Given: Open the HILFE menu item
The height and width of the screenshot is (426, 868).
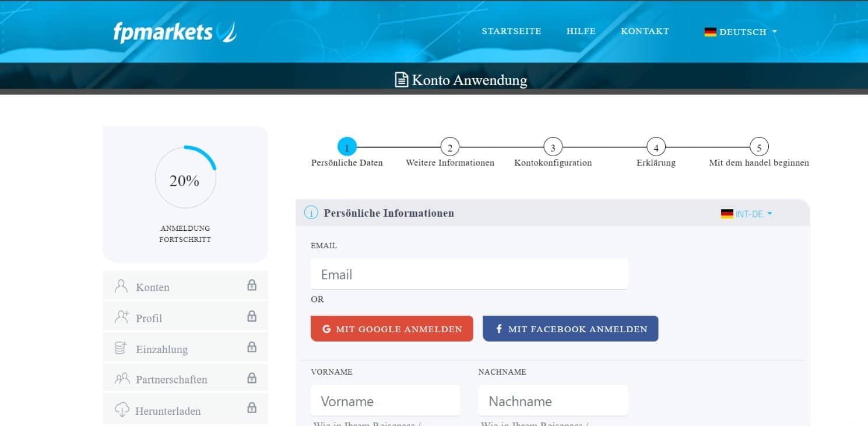Looking at the screenshot, I should click(581, 31).
